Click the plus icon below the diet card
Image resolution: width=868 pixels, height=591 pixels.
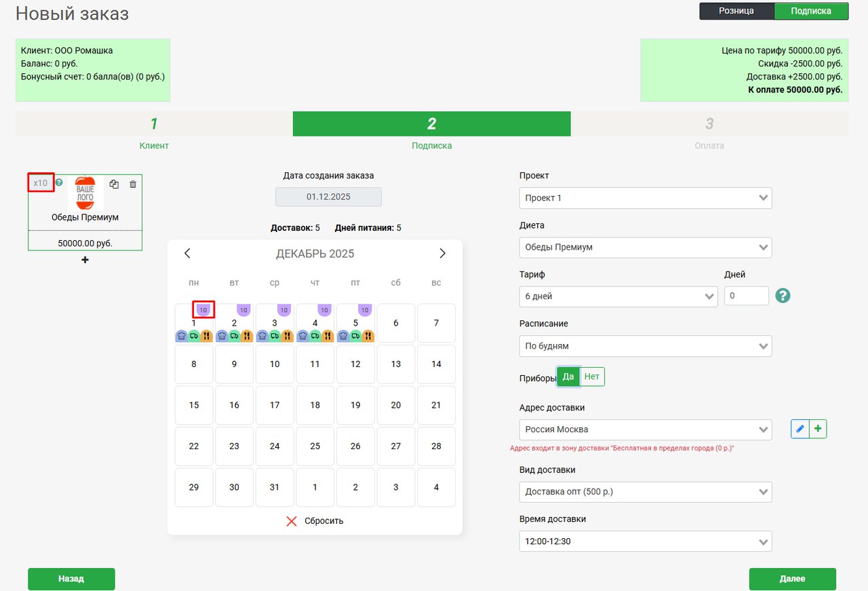tap(85, 260)
